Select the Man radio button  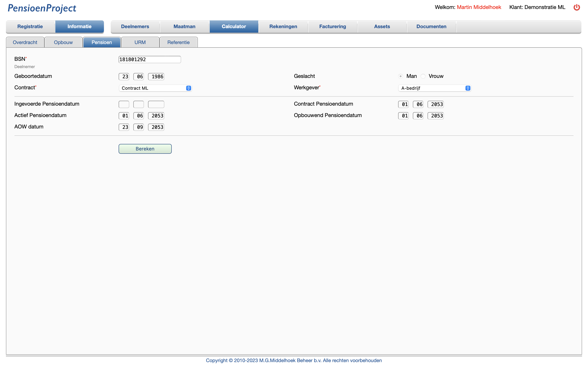click(400, 76)
